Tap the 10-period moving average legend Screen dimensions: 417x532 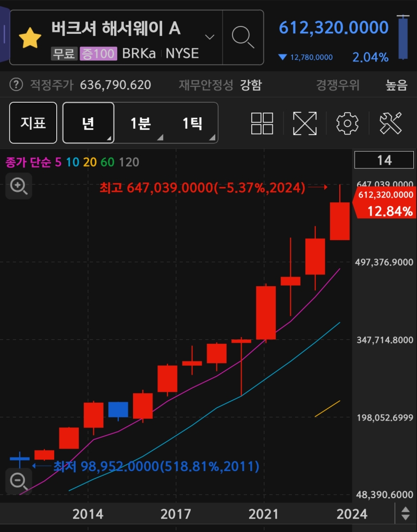pos(72,162)
